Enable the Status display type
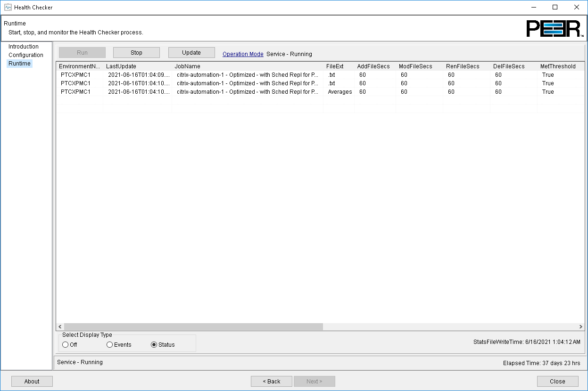Image resolution: width=588 pixels, height=391 pixels. (153, 344)
